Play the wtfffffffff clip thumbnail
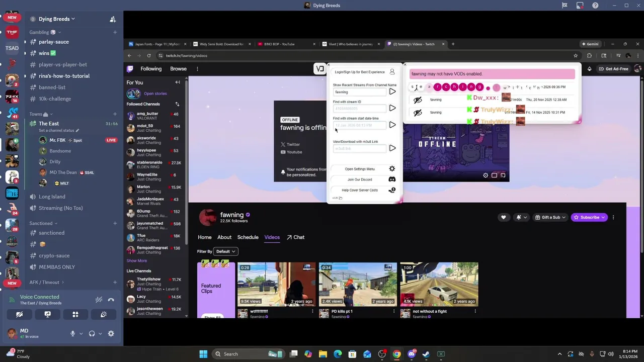 (x=276, y=284)
